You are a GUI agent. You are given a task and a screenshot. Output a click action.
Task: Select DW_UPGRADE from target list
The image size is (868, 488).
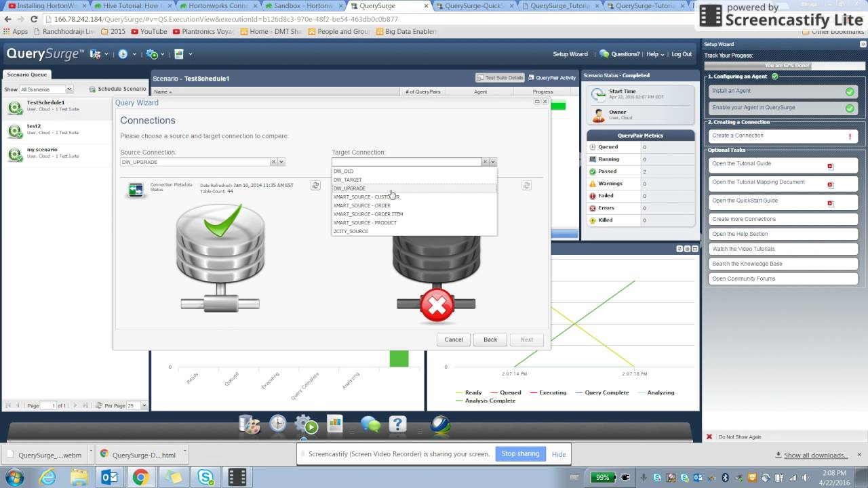414,188
